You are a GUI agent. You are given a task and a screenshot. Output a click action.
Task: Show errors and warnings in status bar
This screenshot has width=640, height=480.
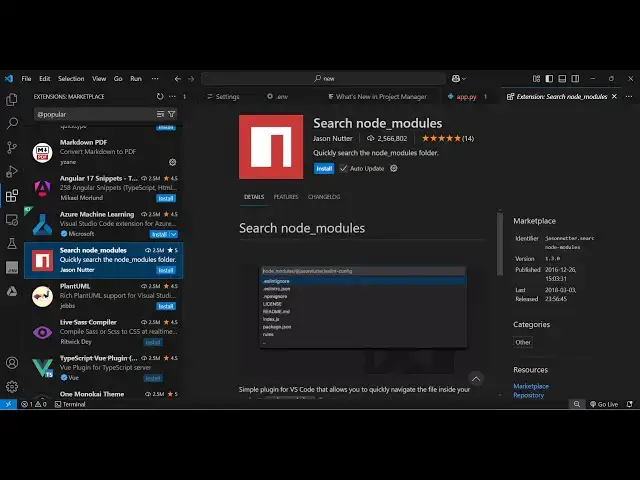pos(34,404)
